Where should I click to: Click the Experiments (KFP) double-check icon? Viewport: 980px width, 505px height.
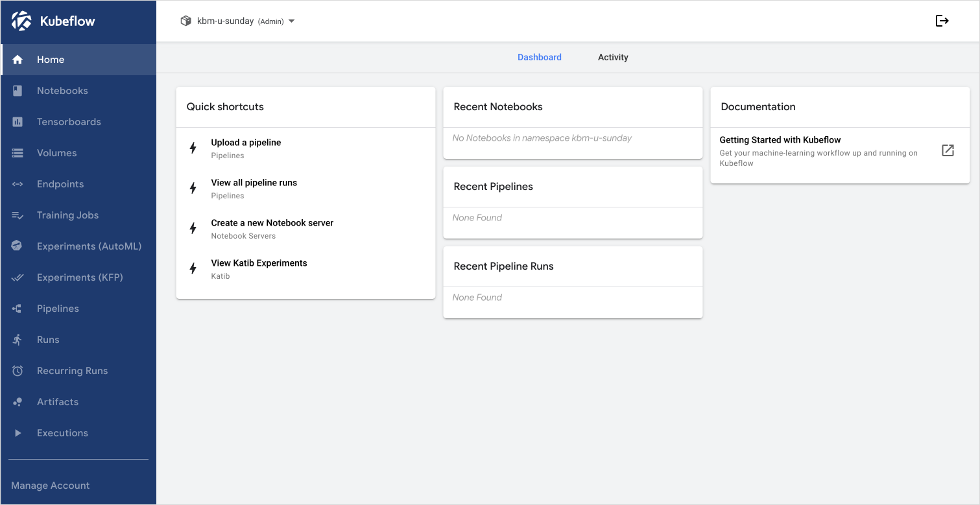pyautogui.click(x=18, y=277)
